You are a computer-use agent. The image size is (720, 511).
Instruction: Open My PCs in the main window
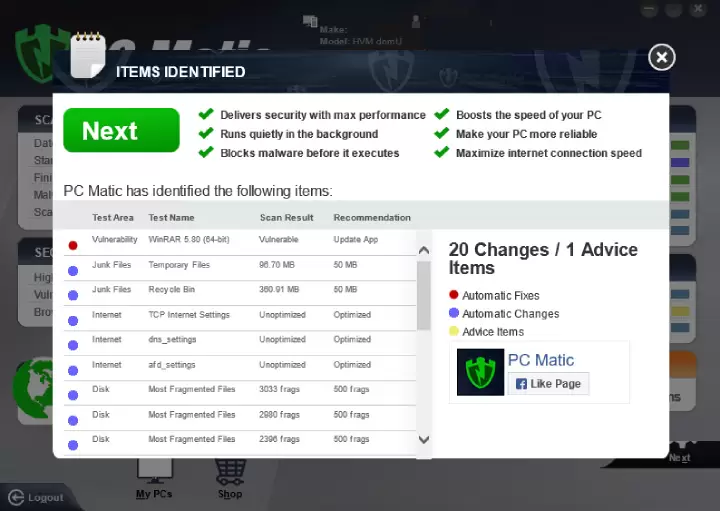click(x=154, y=480)
